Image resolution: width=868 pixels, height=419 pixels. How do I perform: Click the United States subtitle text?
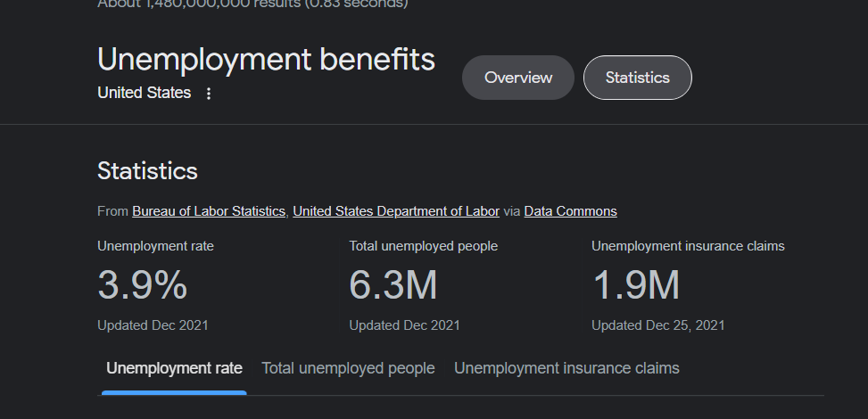tap(144, 93)
